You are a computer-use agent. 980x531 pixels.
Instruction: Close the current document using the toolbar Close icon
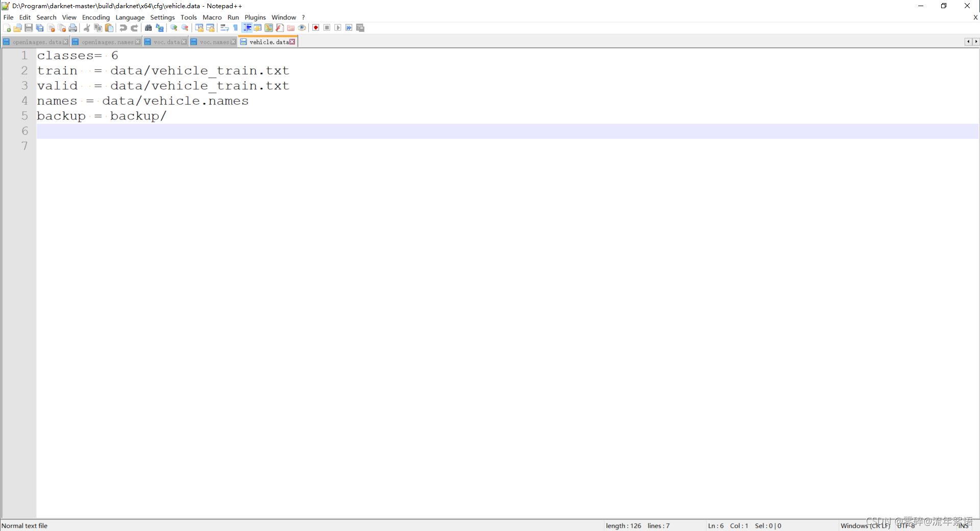51,28
